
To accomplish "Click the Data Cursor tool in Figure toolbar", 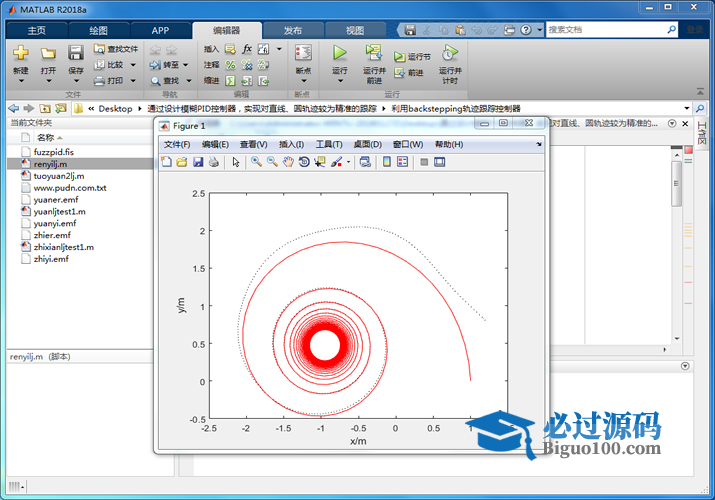I will point(320,162).
